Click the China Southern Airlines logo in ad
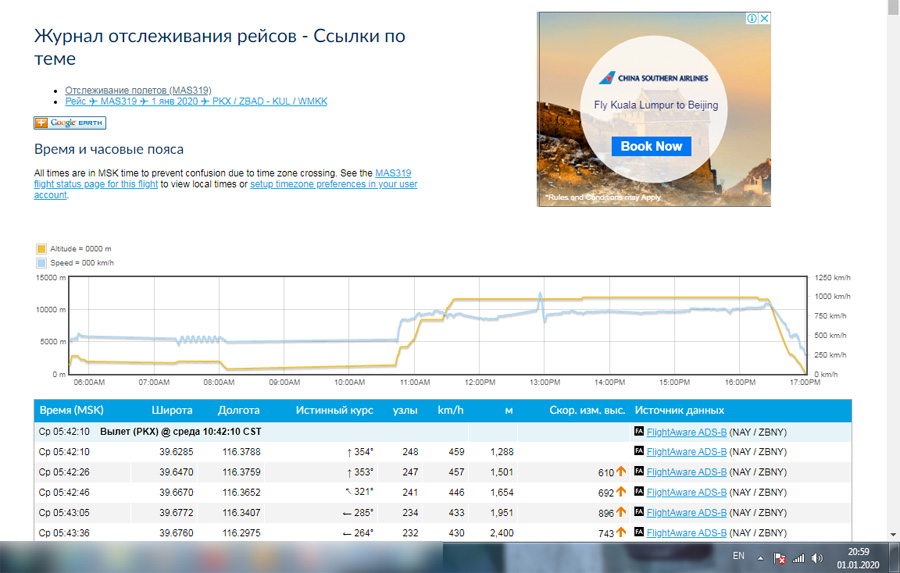900x573 pixels. [653, 78]
